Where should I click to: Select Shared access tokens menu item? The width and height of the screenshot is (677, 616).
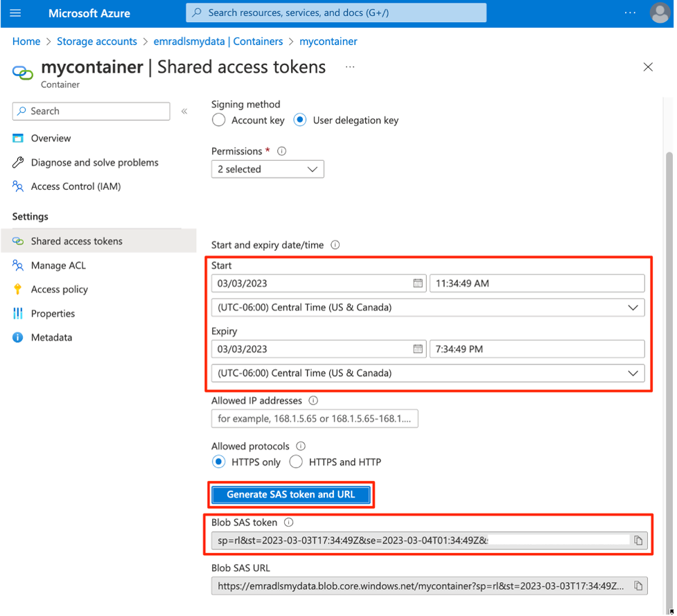coord(98,241)
